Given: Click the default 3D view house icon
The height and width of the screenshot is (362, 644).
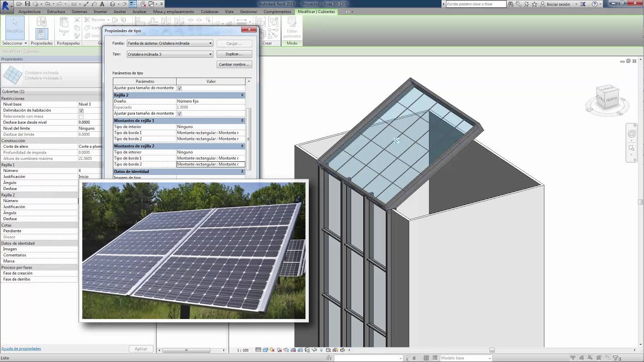Looking at the screenshot, I should click(x=113, y=4).
